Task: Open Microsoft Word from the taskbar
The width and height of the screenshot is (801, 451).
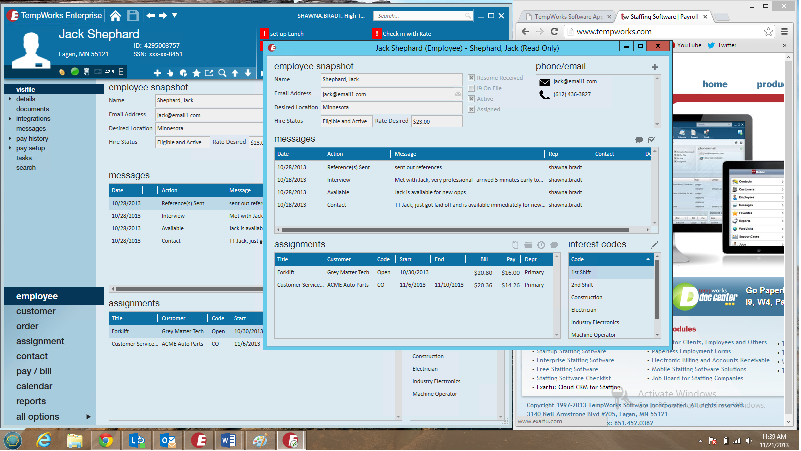Action: (229, 440)
